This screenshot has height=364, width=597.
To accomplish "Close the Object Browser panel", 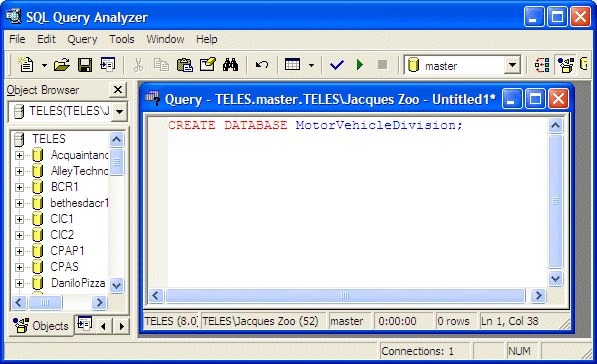I will coord(118,90).
